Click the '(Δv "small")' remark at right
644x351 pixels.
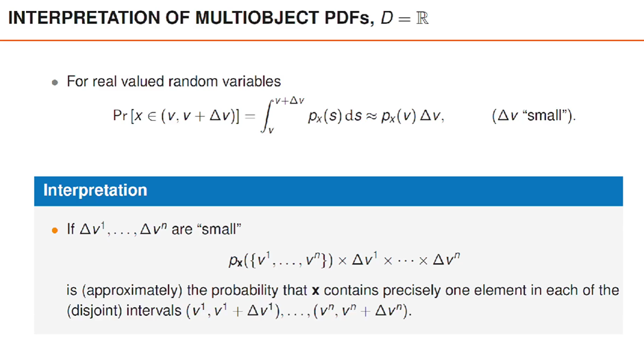(534, 116)
